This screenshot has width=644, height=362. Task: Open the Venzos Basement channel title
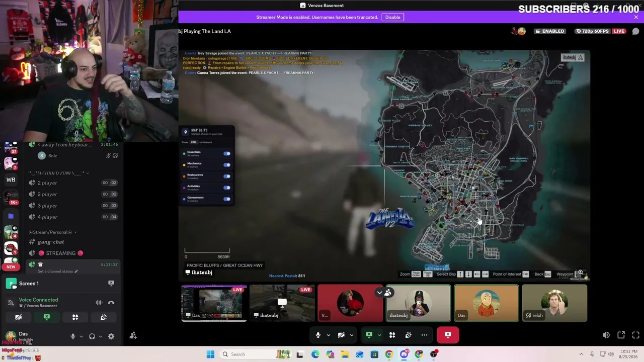pyautogui.click(x=322, y=6)
